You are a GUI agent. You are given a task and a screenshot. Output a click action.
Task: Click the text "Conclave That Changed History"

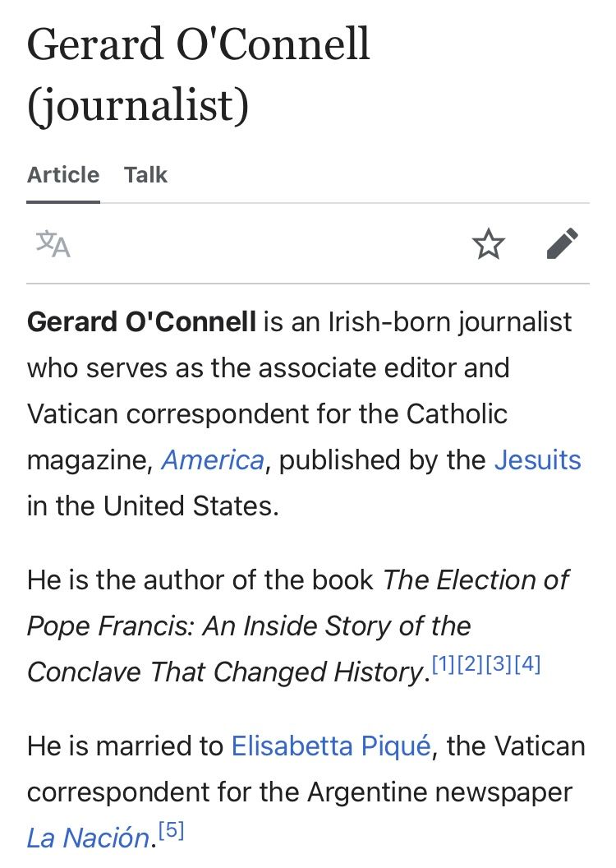(x=225, y=672)
